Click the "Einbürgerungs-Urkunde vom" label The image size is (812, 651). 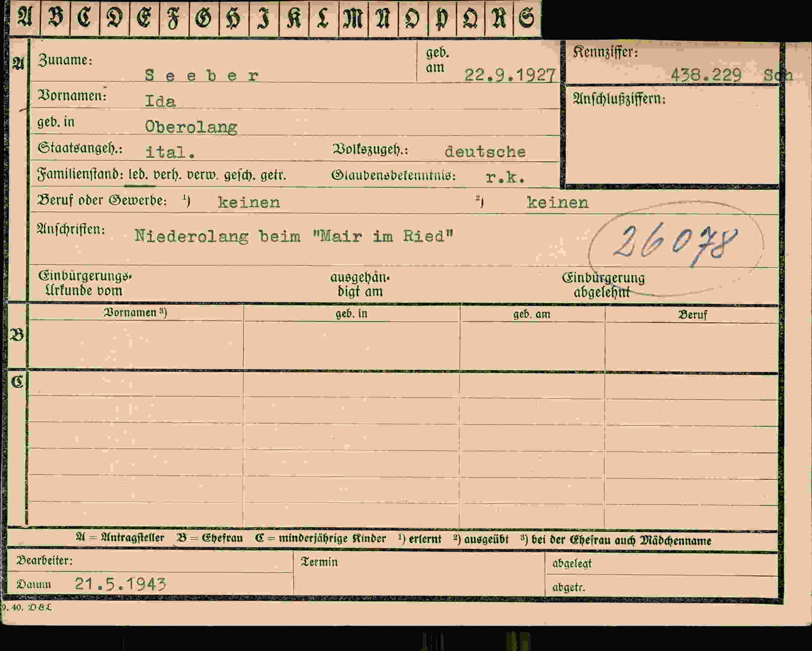(x=85, y=283)
